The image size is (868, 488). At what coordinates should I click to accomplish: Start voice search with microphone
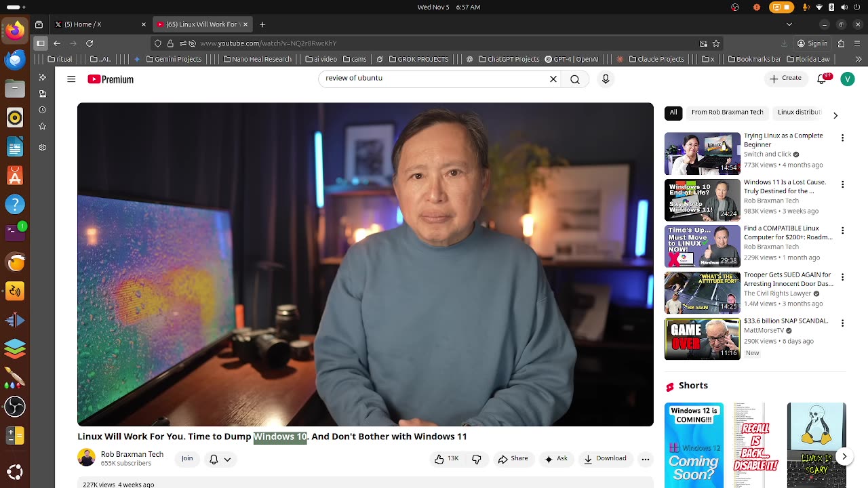click(606, 79)
